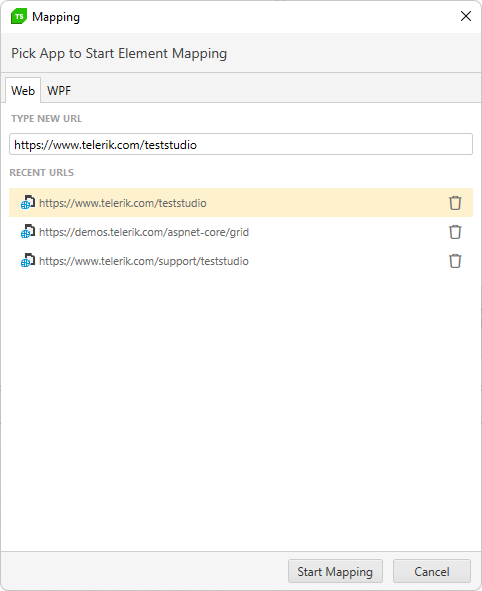Select the Web tab

23,90
